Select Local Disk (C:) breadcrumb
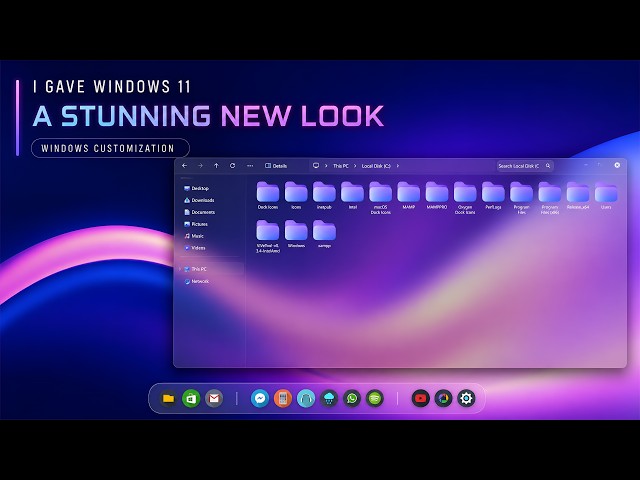Screen dimensions: 640x480 [376, 166]
